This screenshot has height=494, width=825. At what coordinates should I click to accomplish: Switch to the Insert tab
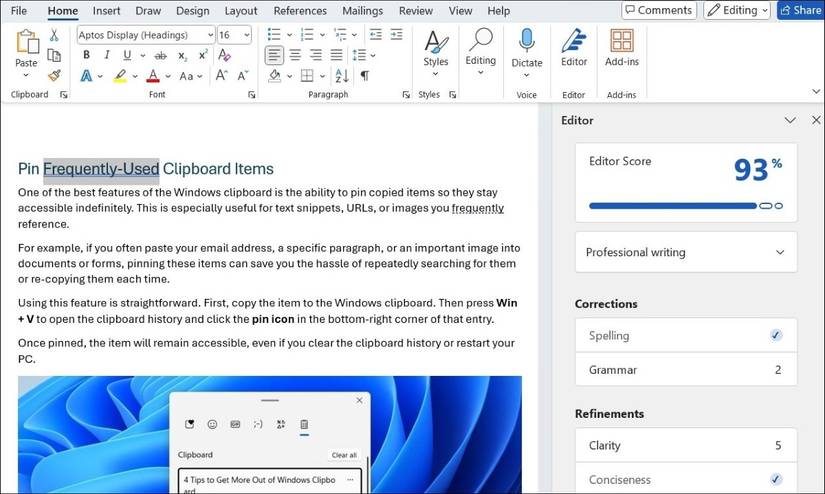coord(106,11)
